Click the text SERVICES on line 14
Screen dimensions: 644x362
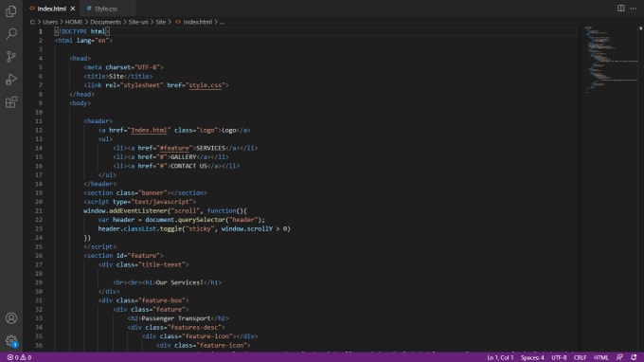point(210,148)
